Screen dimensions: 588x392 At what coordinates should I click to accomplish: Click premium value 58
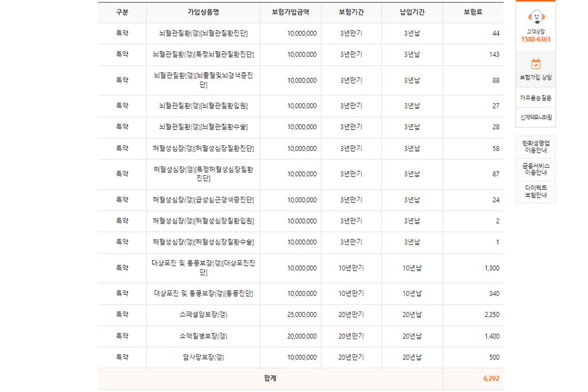coord(496,149)
